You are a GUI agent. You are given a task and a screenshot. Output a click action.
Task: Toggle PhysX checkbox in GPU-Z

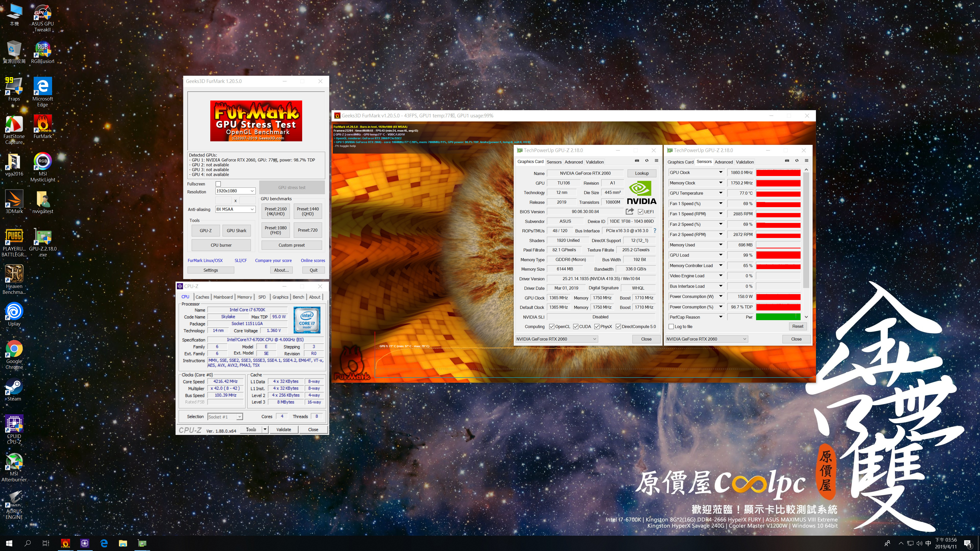[x=597, y=327]
